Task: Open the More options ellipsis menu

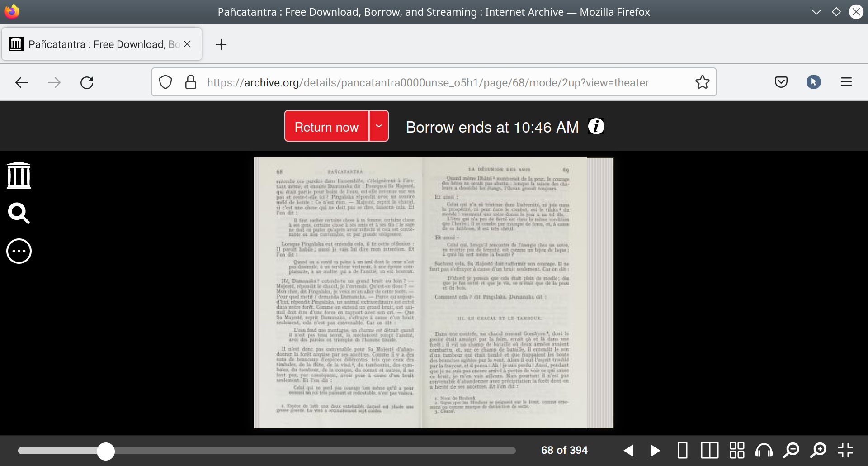Action: [19, 251]
